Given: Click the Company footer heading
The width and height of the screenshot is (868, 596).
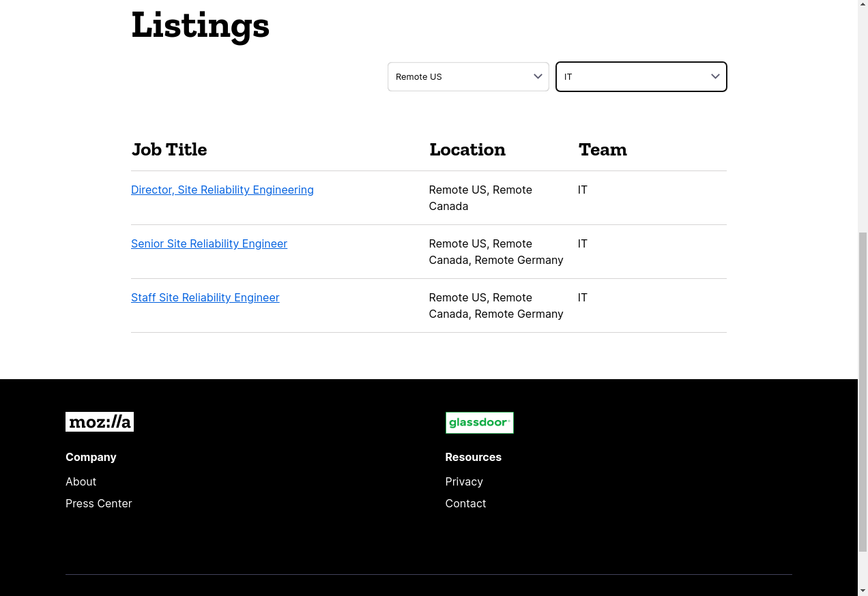Looking at the screenshot, I should [x=91, y=458].
